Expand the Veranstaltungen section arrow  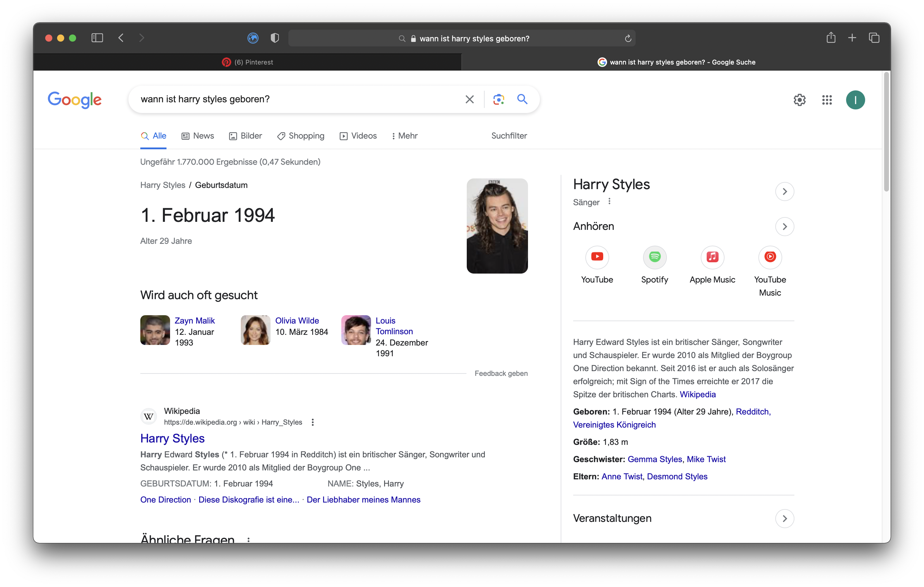tap(784, 519)
